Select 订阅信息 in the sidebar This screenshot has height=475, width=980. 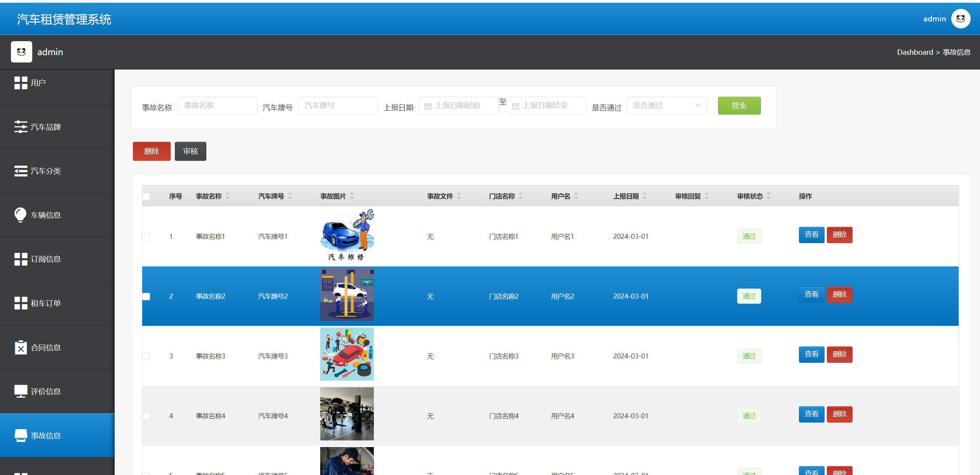(x=21, y=259)
